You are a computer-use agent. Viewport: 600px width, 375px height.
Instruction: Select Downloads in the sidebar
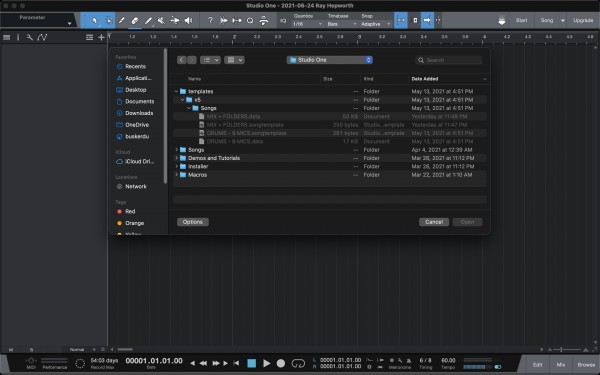(x=139, y=113)
